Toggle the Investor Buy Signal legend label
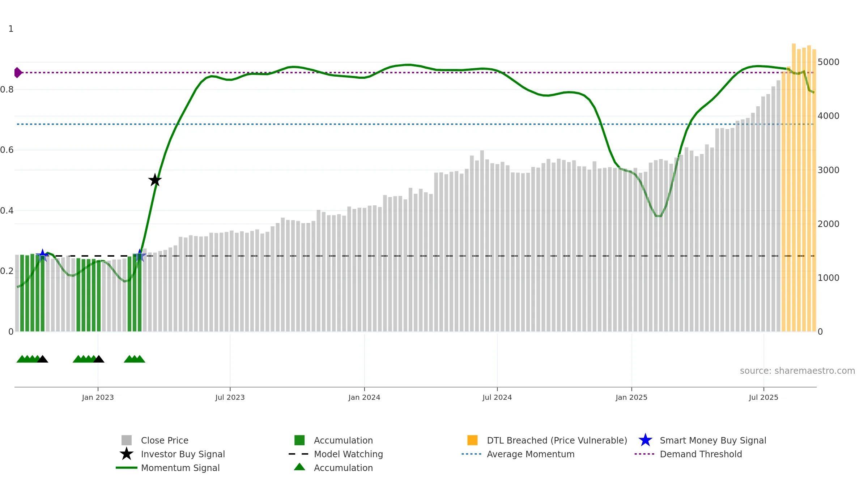868x488 pixels. coord(183,454)
